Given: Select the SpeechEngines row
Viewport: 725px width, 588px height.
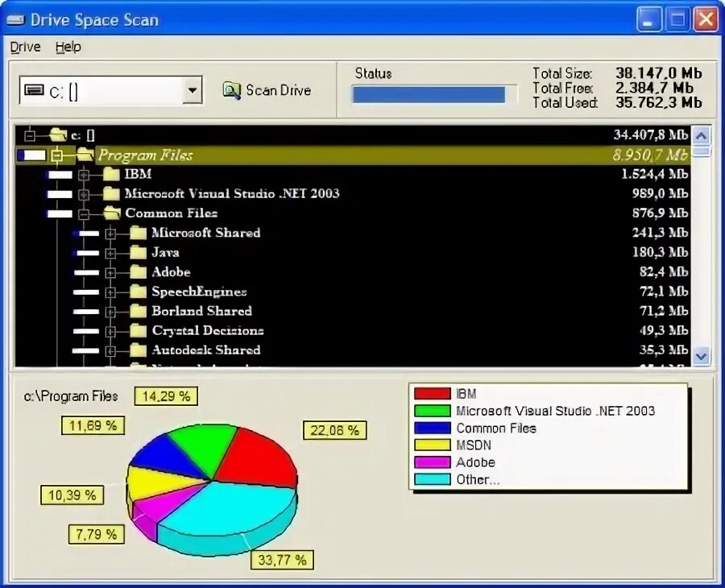Looking at the screenshot, I should point(353,292).
